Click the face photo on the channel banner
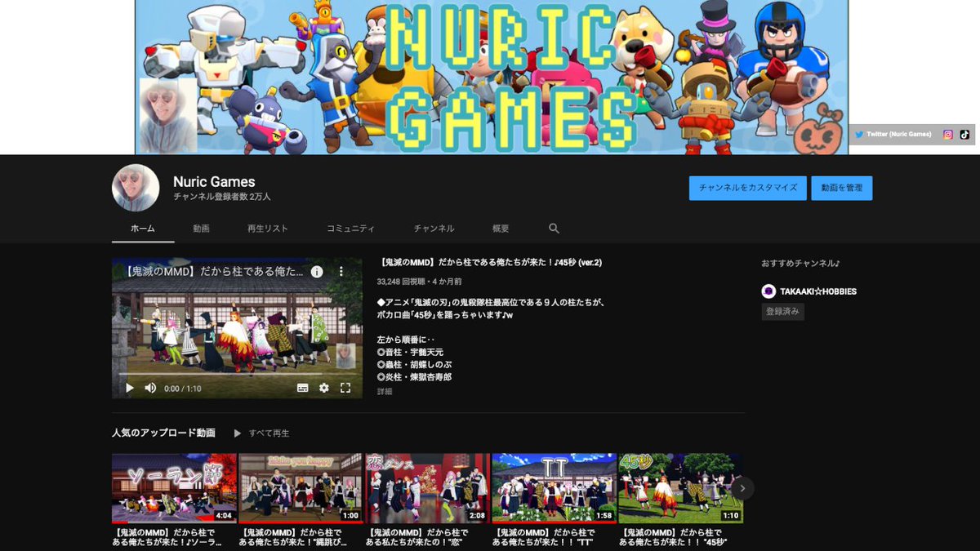This screenshot has width=980, height=551. 168,115
